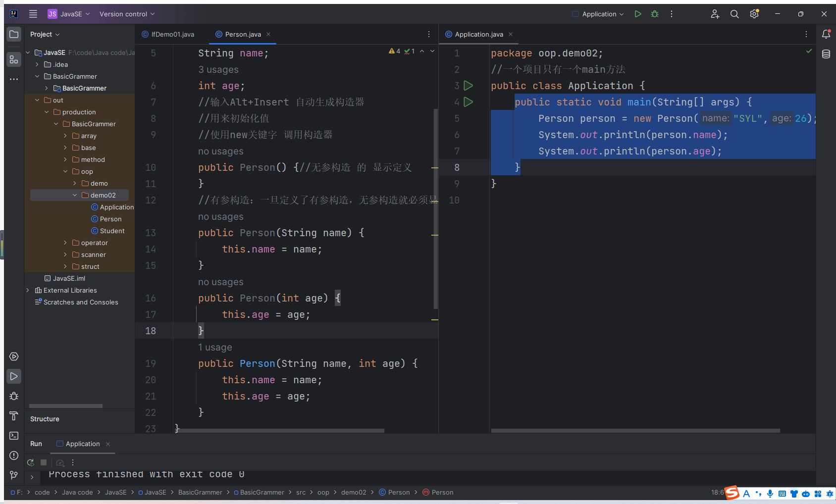Click BasicGrammer src breadcrumb 'oop'
This screenshot has width=836, height=504.
coord(323,492)
